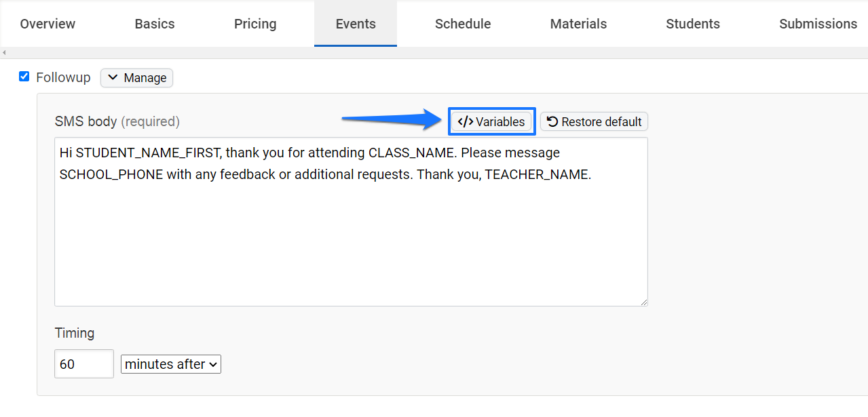868x417 pixels.
Task: Open the Schedule tab
Action: [463, 24]
